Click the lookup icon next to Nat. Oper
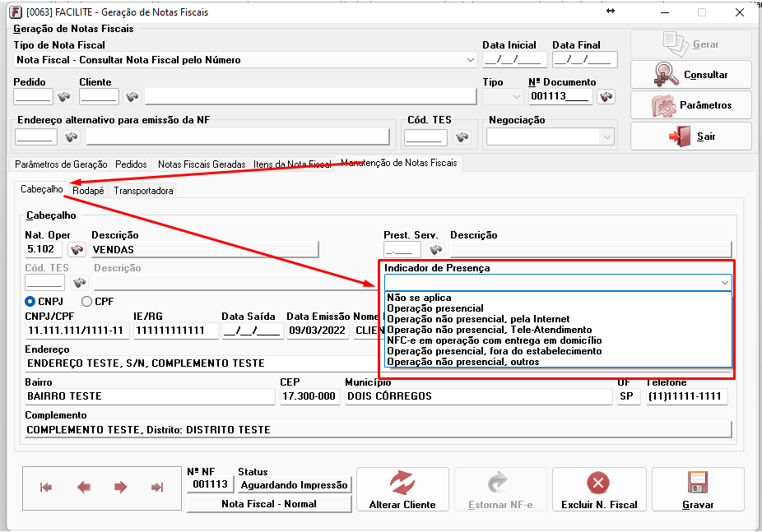The width and height of the screenshot is (762, 532). (x=77, y=250)
